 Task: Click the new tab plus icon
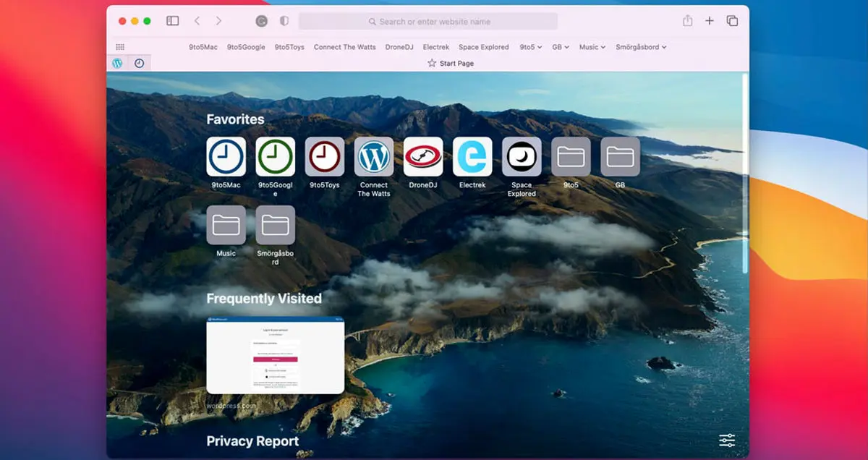[x=710, y=21]
